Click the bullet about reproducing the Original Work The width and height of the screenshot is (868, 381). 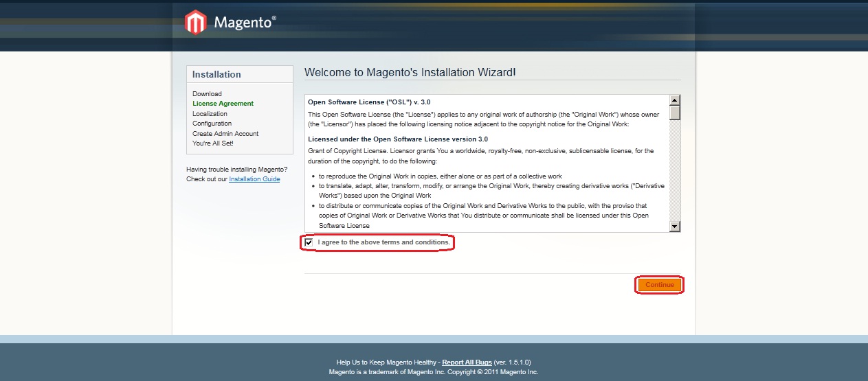click(441, 176)
